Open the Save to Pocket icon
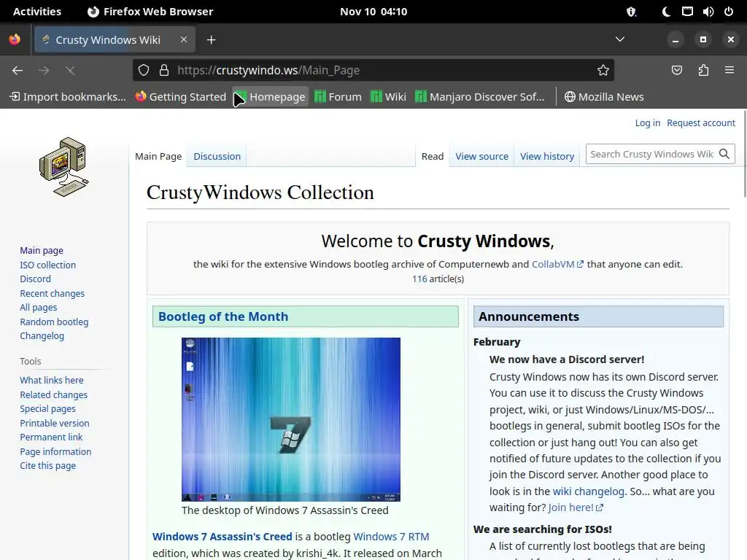Image resolution: width=747 pixels, height=560 pixels. click(x=677, y=71)
